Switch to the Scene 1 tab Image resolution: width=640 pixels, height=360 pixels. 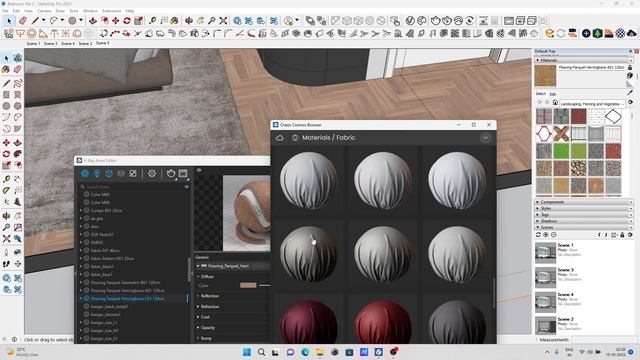[33, 43]
